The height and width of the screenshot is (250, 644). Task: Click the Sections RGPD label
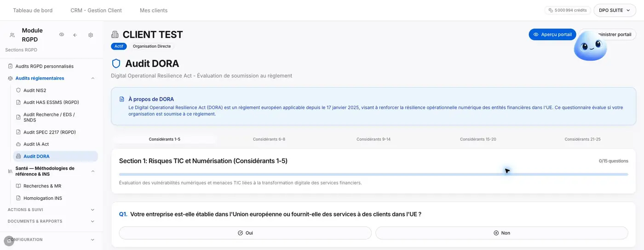pos(21,50)
